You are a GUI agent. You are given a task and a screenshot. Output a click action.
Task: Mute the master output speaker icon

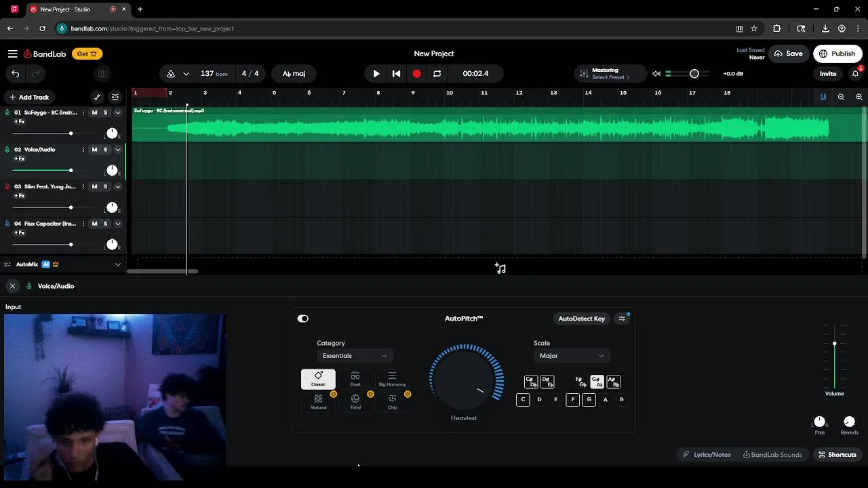(x=656, y=73)
